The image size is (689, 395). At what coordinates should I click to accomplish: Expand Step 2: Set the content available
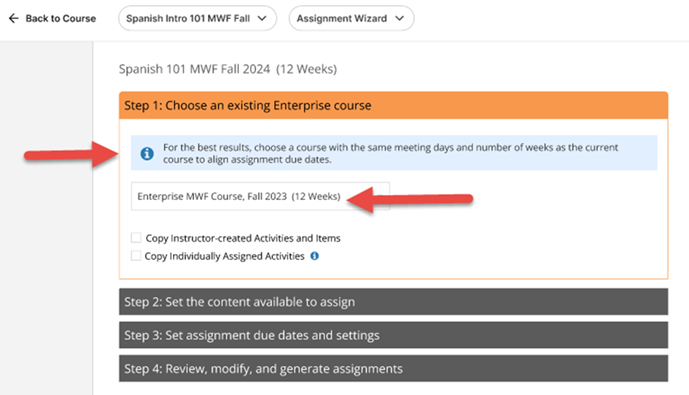[393, 301]
